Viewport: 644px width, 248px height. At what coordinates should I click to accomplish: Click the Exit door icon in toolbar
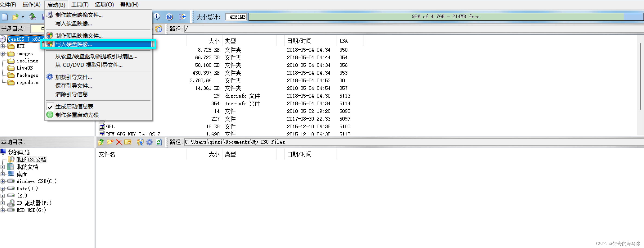point(182,17)
